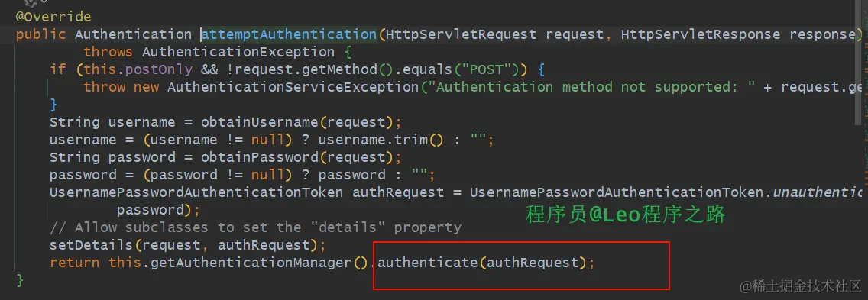
Task: Click the public keyword of the method
Action: [41, 35]
